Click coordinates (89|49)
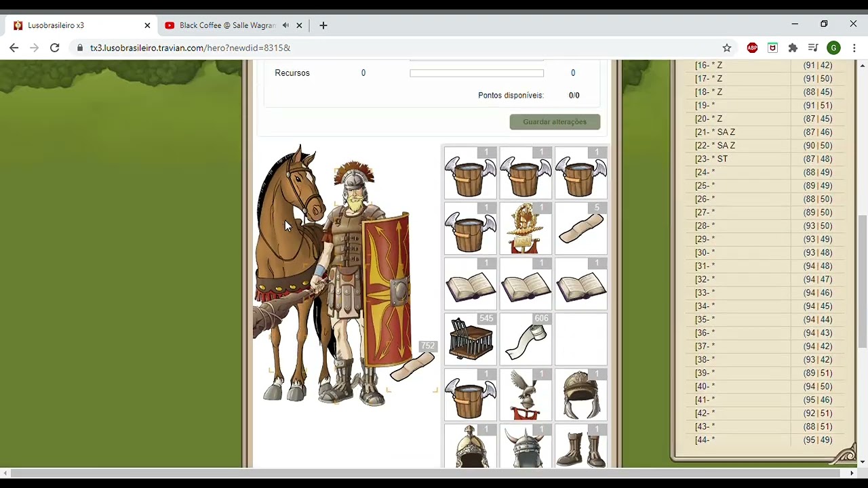The image size is (868, 488). [817, 186]
